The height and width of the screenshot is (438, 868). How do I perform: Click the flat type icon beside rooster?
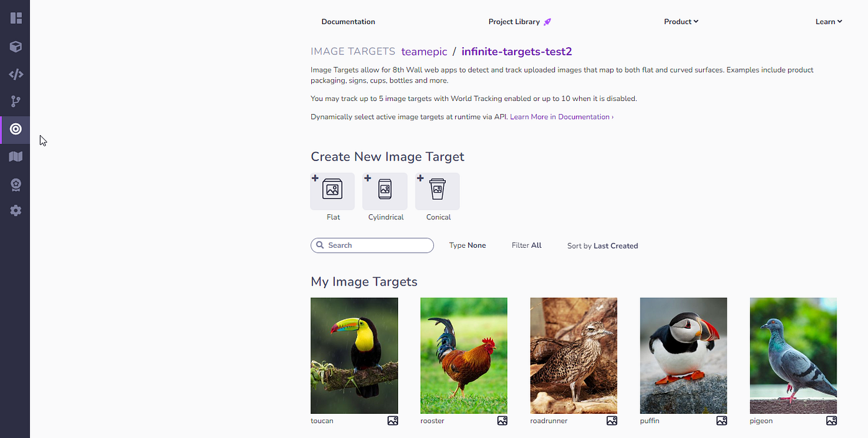pos(502,421)
